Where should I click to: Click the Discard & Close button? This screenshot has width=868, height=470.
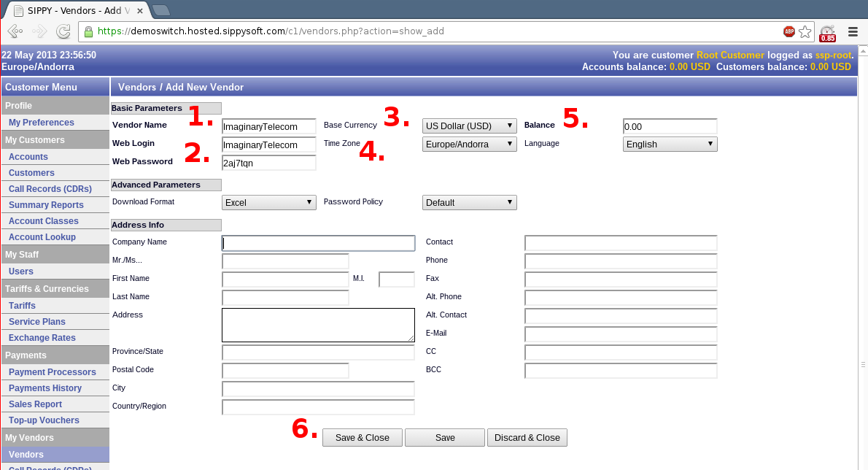click(x=527, y=437)
